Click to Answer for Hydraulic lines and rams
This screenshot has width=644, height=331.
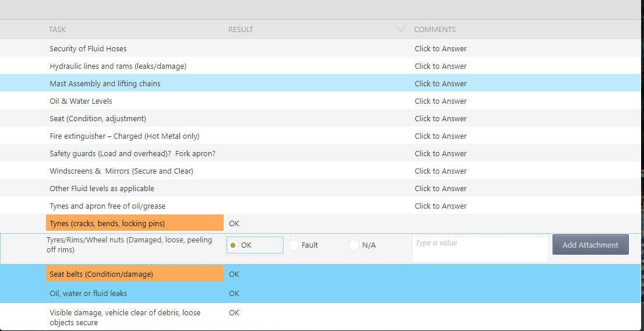pyautogui.click(x=441, y=66)
